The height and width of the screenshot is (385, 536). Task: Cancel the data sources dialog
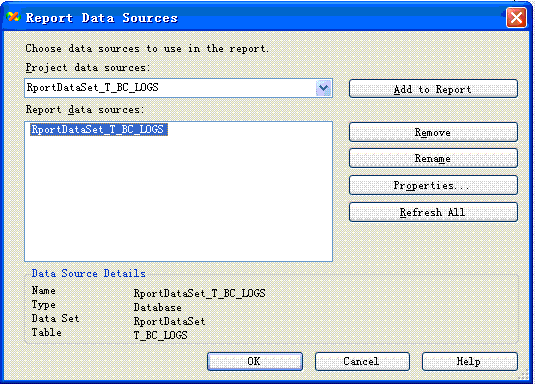point(362,361)
